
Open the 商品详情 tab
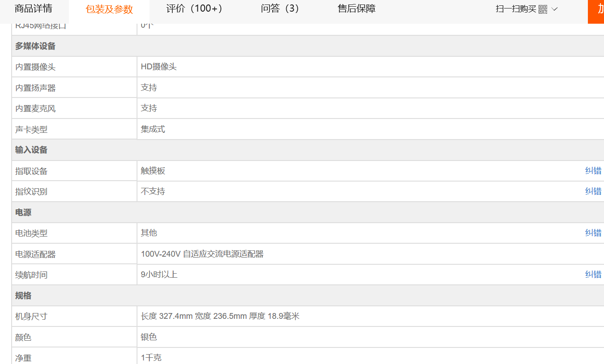[33, 8]
